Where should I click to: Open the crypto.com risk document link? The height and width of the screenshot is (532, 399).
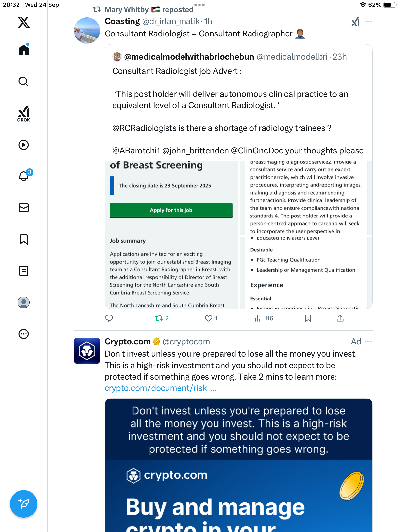(160, 388)
